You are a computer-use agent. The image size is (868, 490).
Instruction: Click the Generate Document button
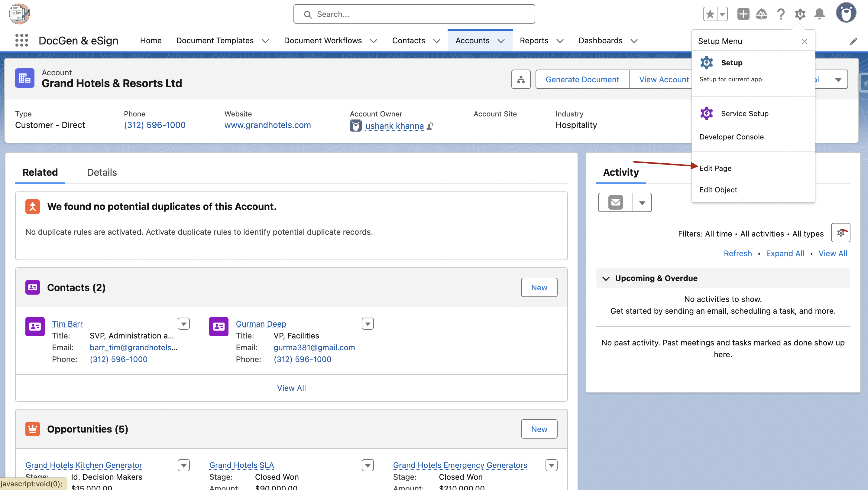582,79
